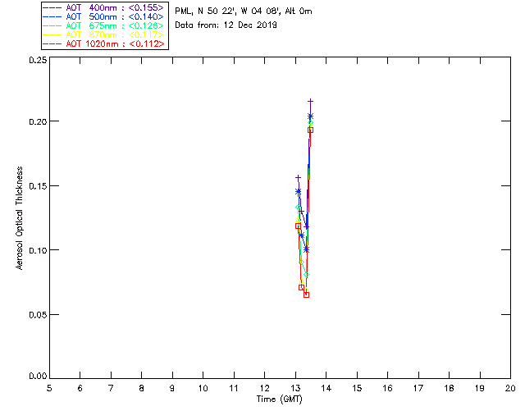Click the AOT 500nm legend entry

click(104, 16)
